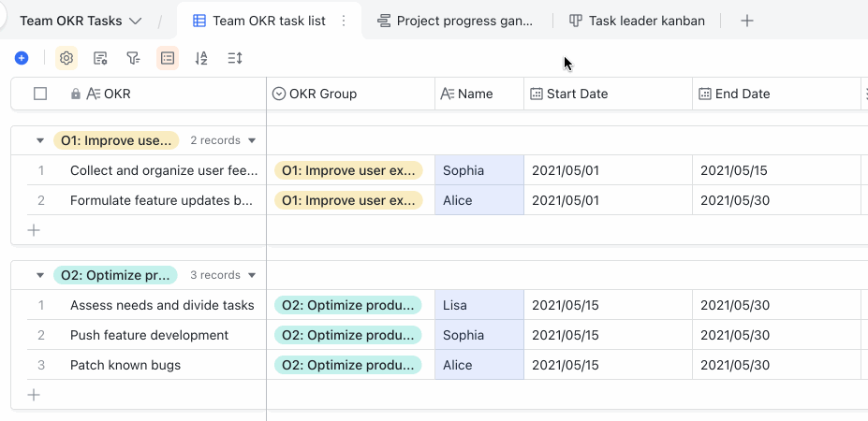
Task: Open dropdown next to 2 records
Action: coord(252,140)
